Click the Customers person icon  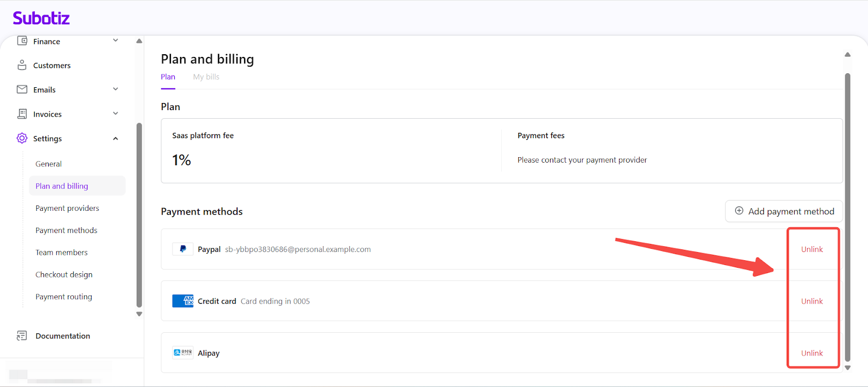pyautogui.click(x=22, y=65)
